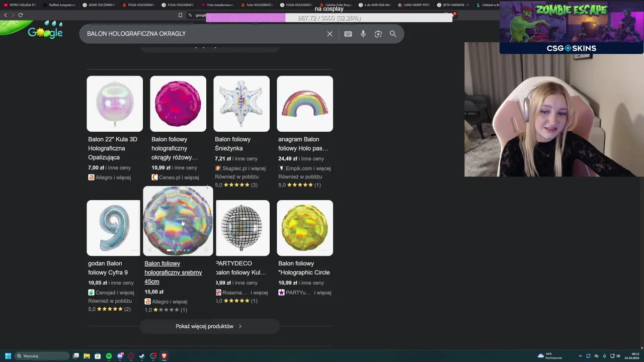Click the Google logo to go home

[x=45, y=33]
